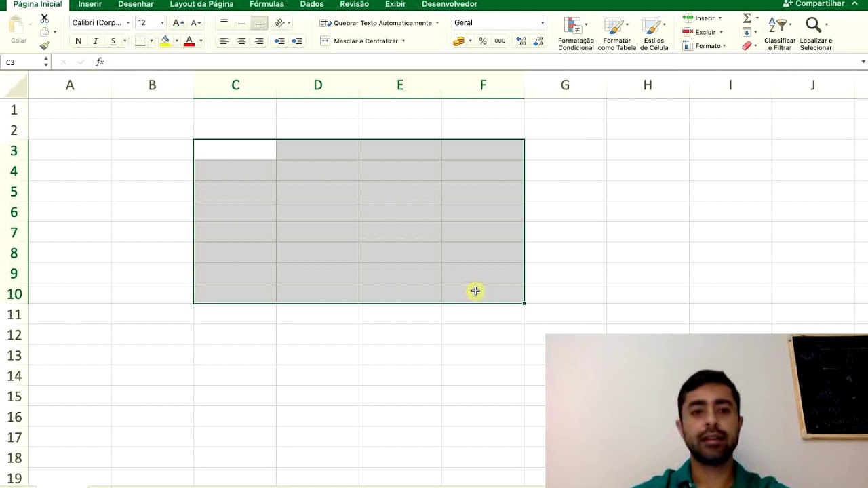868x488 pixels.
Task: Click the fx insert function icon
Action: [100, 62]
